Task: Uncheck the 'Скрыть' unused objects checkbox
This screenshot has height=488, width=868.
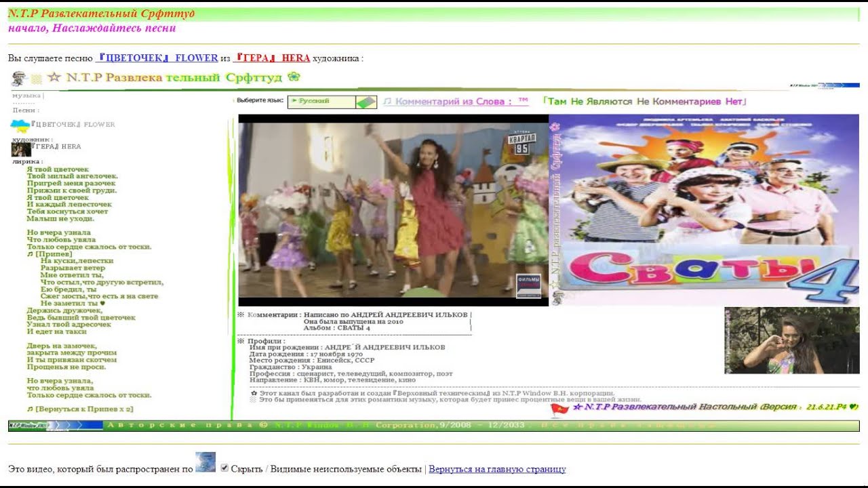Action: [x=224, y=468]
